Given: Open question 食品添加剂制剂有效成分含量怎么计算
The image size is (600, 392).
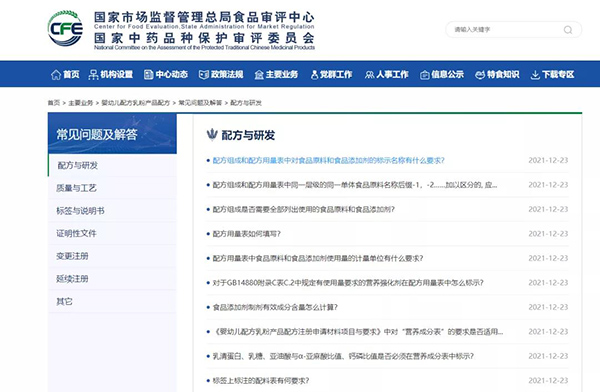Looking at the screenshot, I should tap(275, 307).
